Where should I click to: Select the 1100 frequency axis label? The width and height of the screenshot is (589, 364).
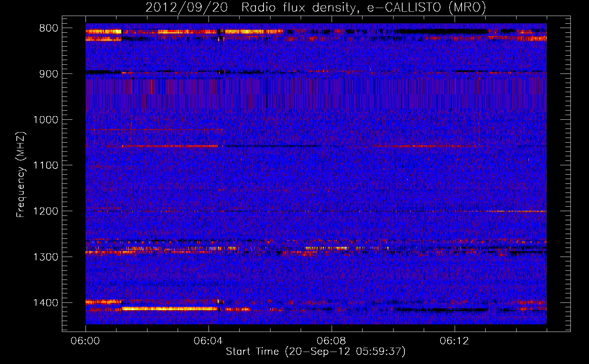[46, 166]
